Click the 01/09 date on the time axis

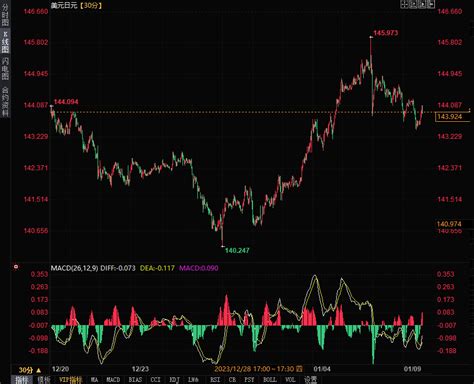tap(412, 369)
